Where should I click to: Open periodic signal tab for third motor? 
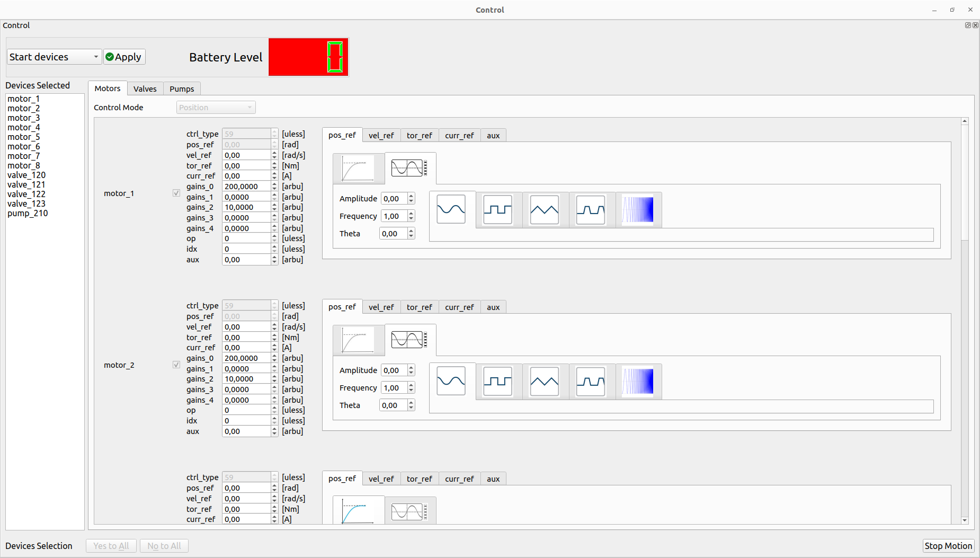point(410,511)
